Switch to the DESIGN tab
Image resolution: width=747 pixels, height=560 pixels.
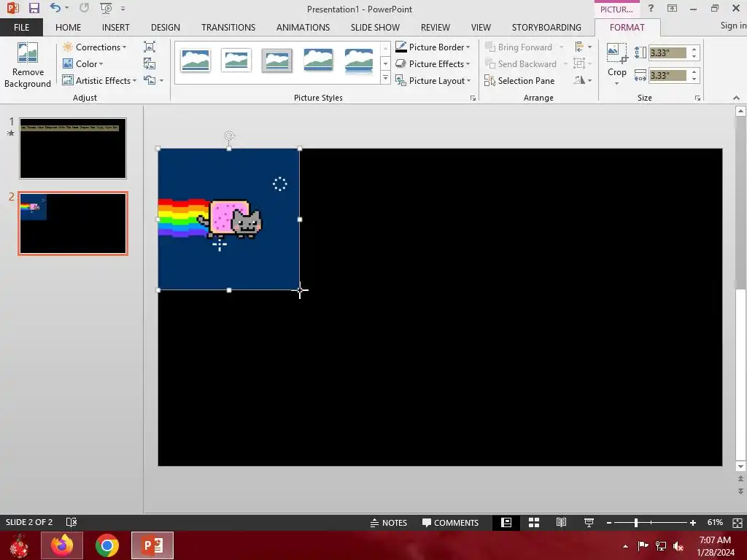coord(166,27)
